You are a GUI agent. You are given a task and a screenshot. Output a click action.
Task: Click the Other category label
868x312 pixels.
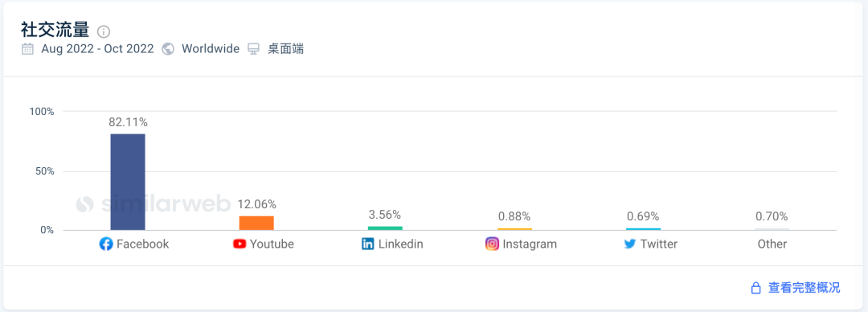point(772,244)
